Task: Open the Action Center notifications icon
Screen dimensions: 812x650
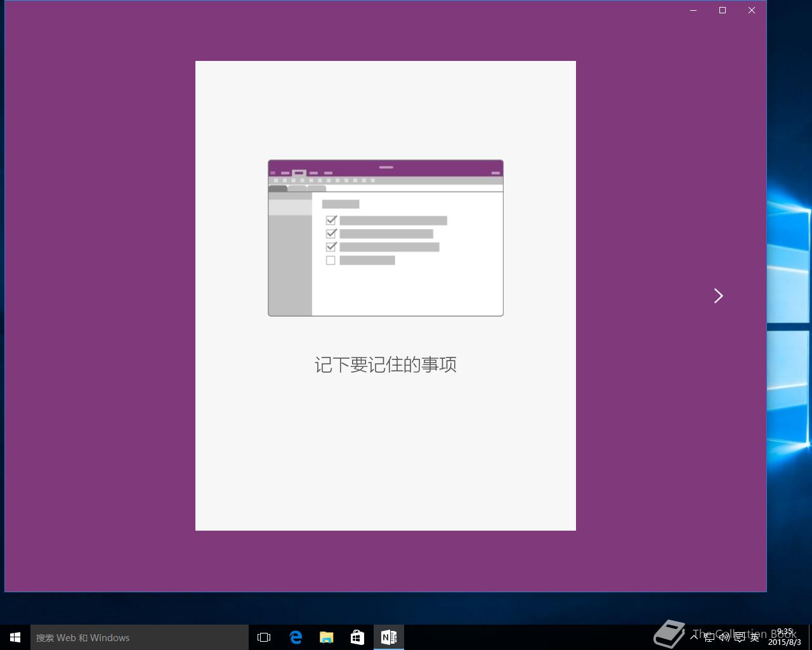Action: 740,637
